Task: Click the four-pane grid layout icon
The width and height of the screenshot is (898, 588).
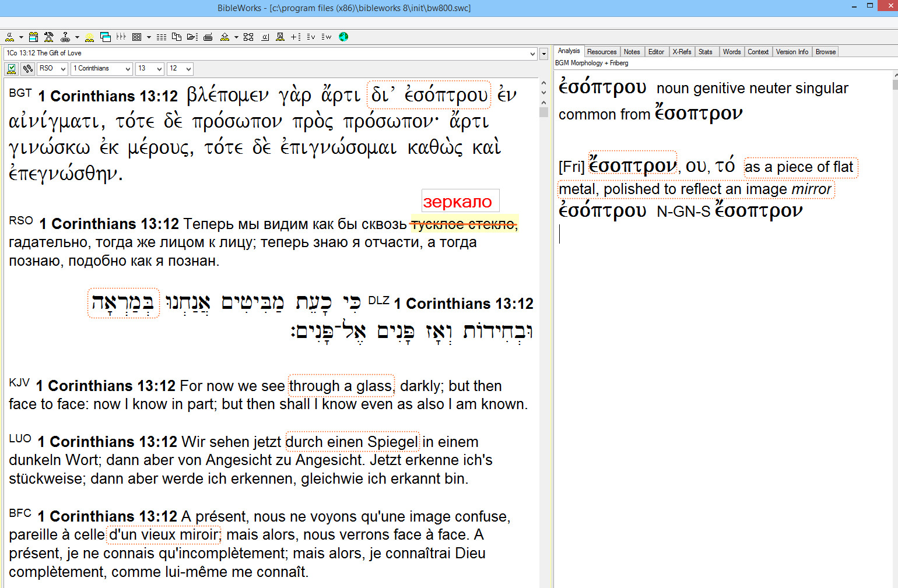Action: coord(136,37)
